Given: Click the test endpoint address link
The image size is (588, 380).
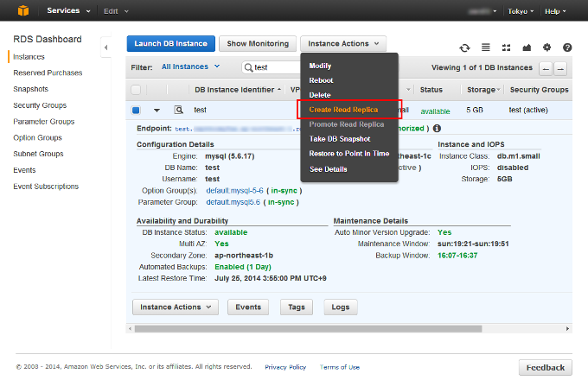Looking at the screenshot, I should coord(237,129).
